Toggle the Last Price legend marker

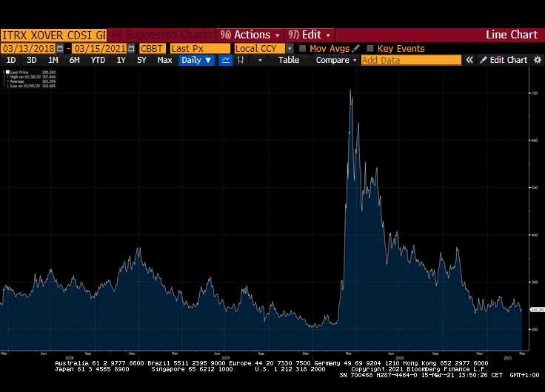[x=7, y=72]
